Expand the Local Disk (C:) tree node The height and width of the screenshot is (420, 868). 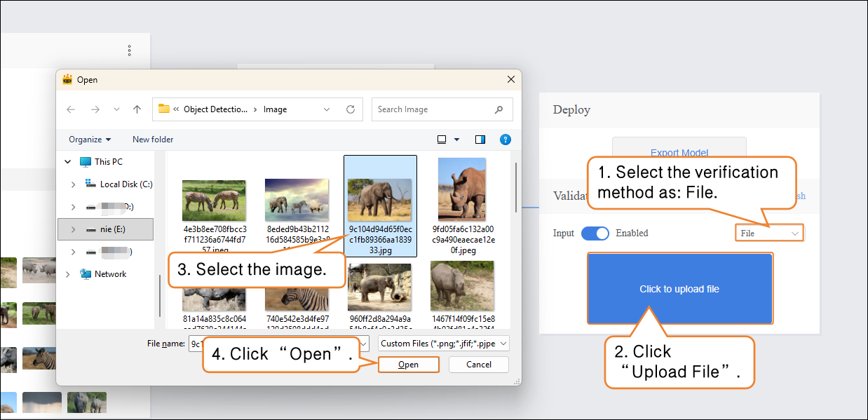[73, 184]
